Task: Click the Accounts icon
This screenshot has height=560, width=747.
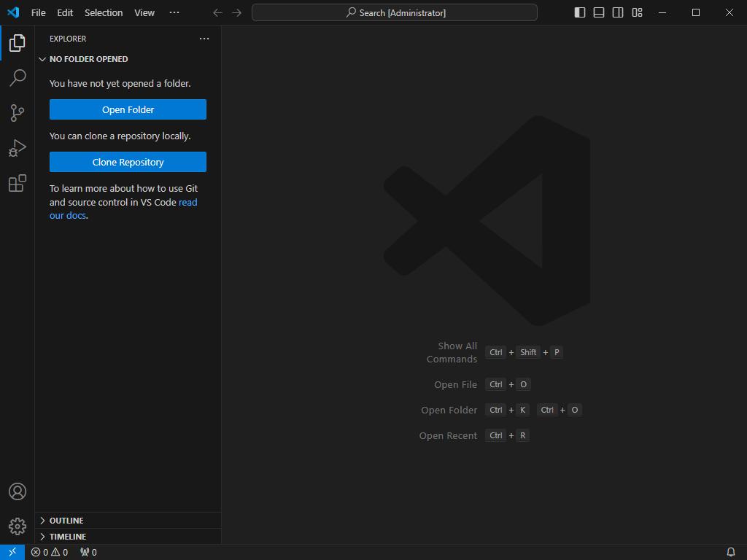Action: click(x=18, y=491)
